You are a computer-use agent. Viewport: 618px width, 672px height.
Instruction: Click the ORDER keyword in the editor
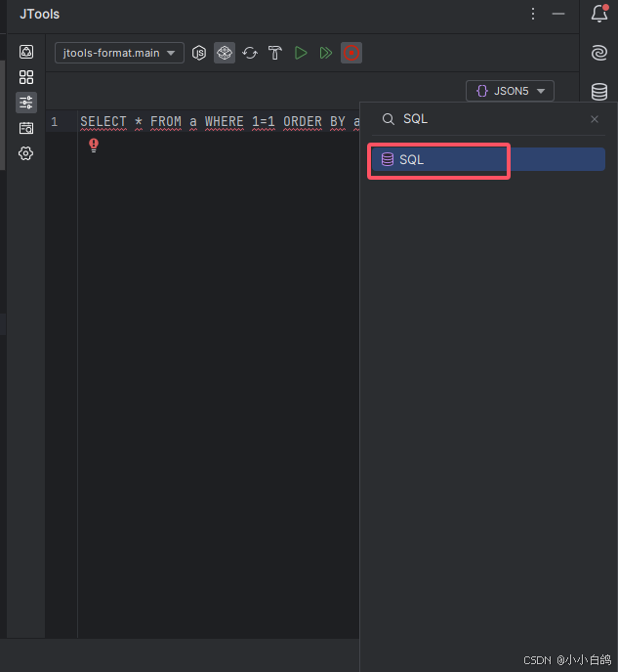(x=303, y=122)
